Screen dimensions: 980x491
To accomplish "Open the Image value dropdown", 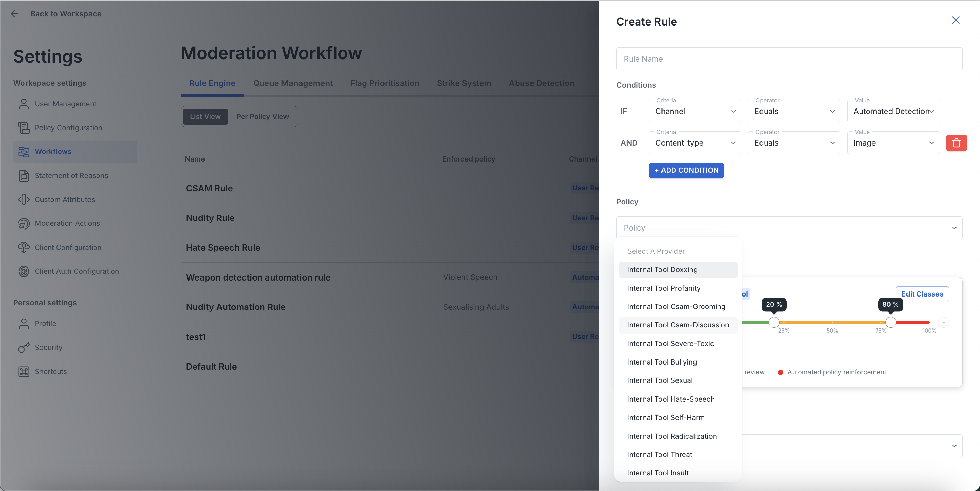I will click(893, 143).
